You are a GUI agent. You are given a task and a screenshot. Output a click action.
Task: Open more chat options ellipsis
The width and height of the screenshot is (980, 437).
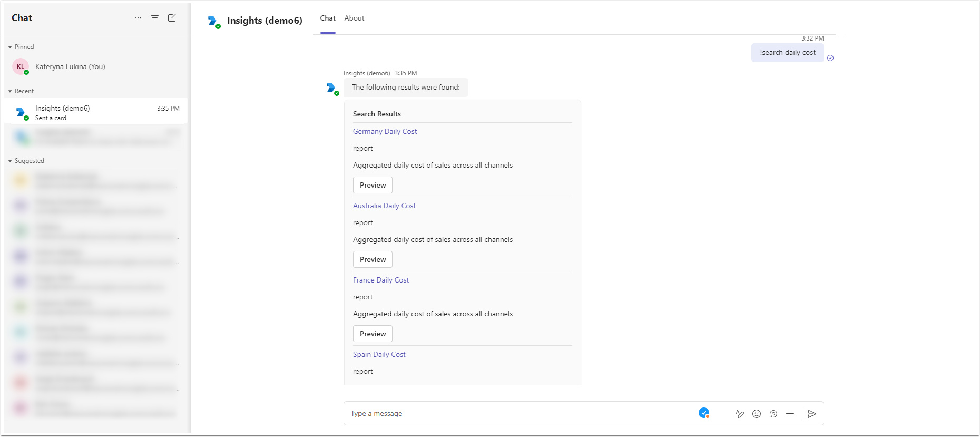[x=138, y=18]
